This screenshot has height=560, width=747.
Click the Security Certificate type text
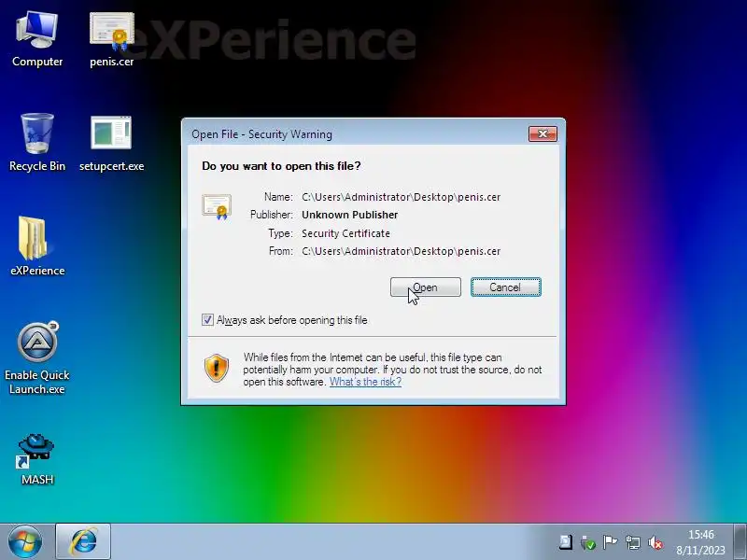point(345,233)
